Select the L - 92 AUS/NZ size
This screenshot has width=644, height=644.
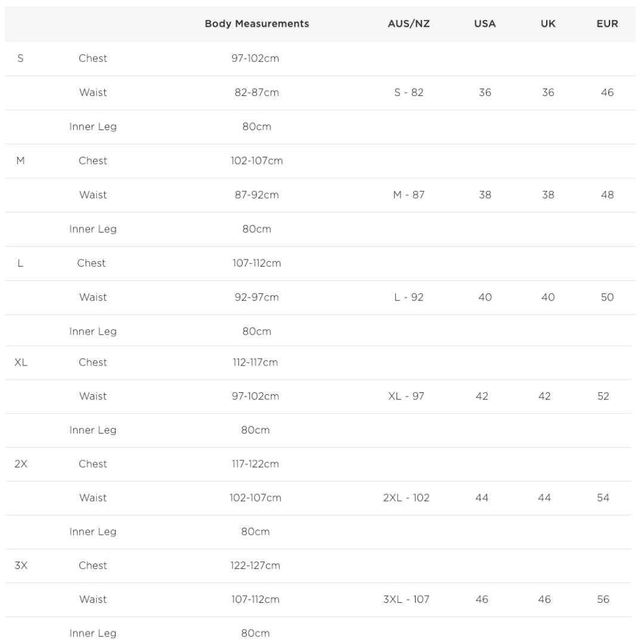tap(408, 298)
